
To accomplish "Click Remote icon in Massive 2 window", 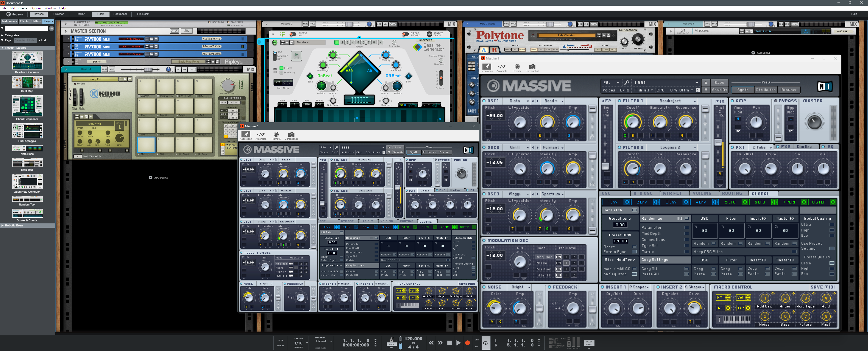I will 276,134.
